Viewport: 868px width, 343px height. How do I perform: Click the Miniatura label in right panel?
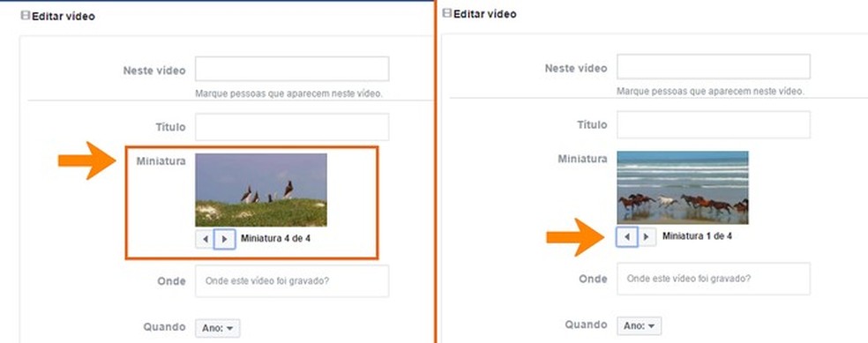[582, 160]
